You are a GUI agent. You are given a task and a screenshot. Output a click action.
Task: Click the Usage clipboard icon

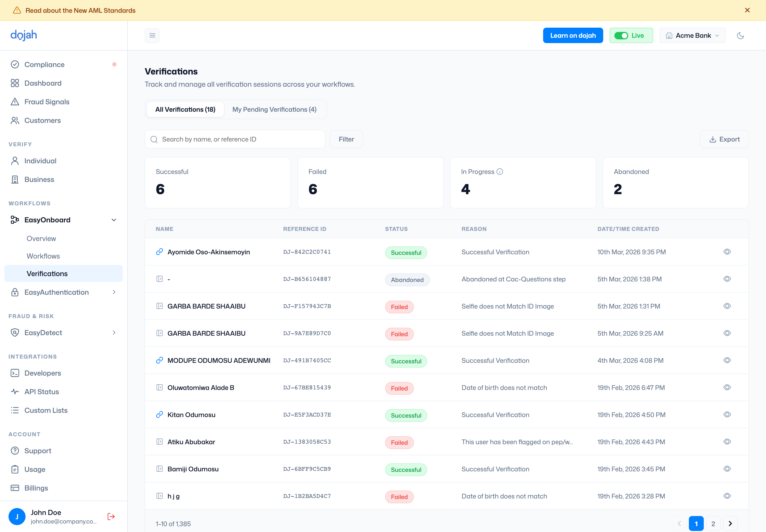(x=15, y=469)
